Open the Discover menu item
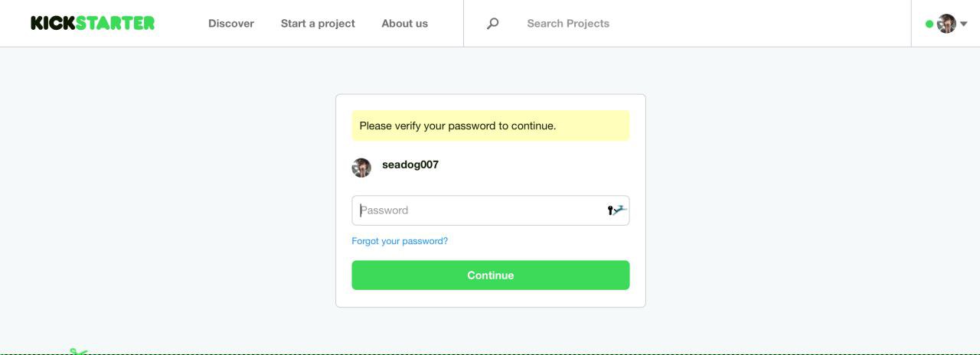Screen dimensions: 980x355 [231, 23]
